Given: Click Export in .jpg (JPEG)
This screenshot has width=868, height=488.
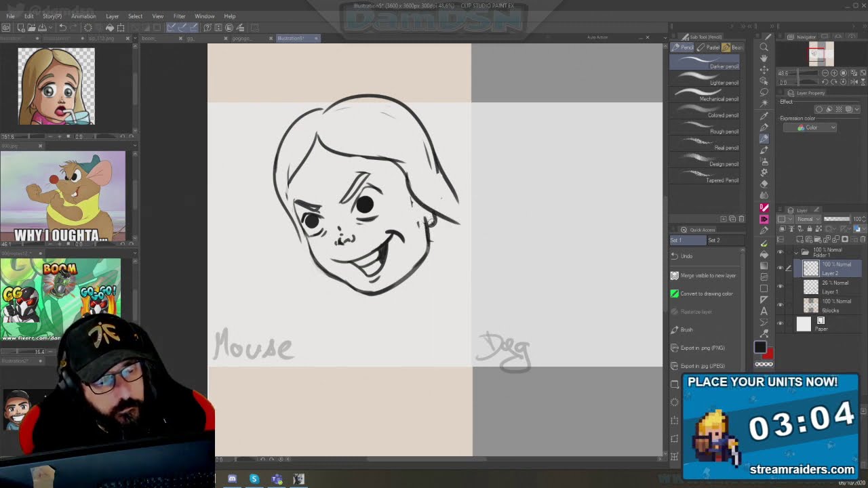Looking at the screenshot, I should tap(706, 366).
